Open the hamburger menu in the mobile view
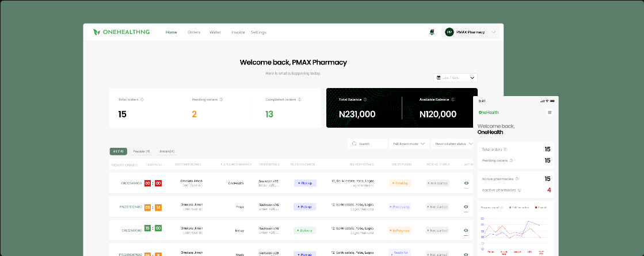This screenshot has height=256, width=644. pyautogui.click(x=550, y=112)
